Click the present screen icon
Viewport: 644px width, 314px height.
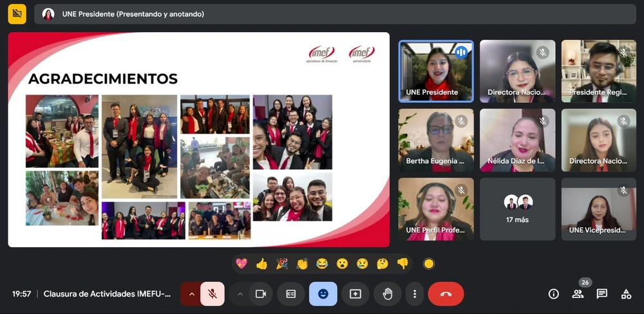(x=355, y=294)
